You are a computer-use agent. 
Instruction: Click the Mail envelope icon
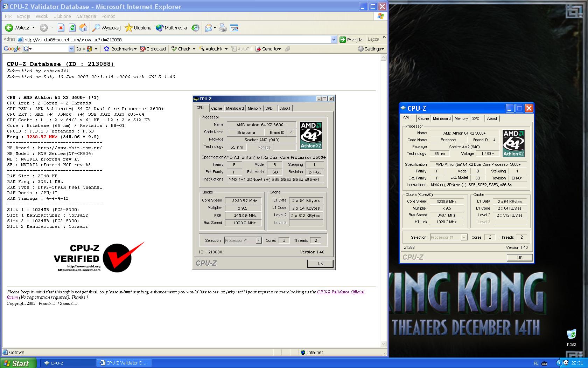[209, 28]
